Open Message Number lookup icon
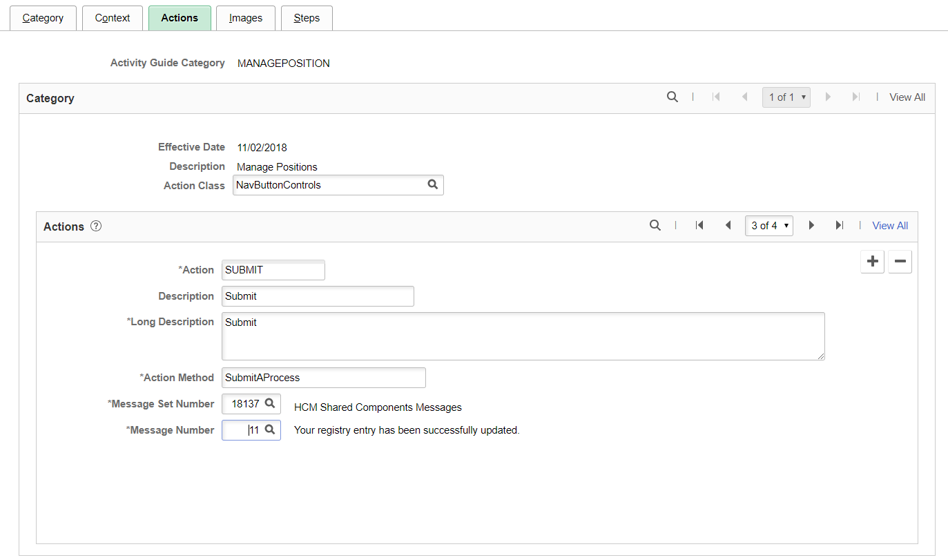The height and width of the screenshot is (560, 948). point(270,429)
